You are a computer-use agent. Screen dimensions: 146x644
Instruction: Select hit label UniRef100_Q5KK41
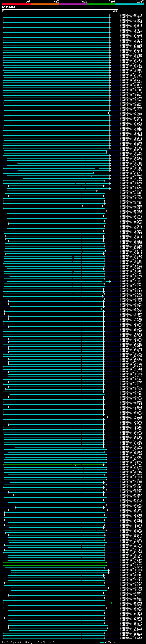click(131, 216)
